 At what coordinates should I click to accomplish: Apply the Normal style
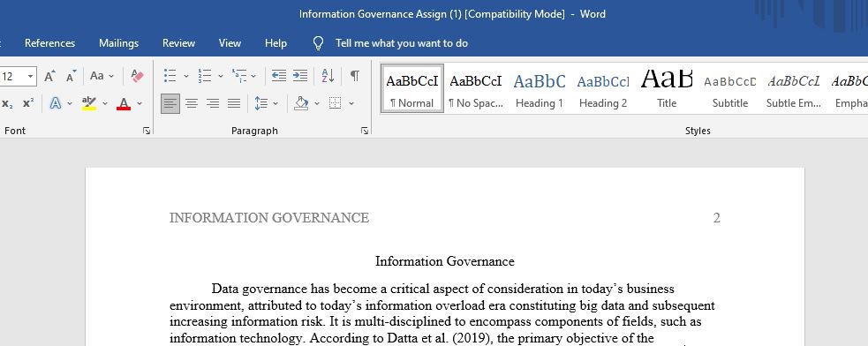coord(411,88)
